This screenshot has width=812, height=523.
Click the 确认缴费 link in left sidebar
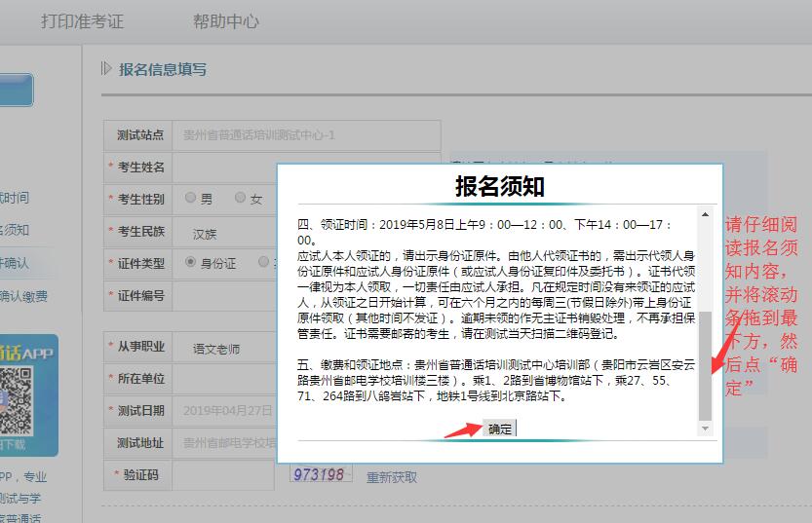click(23, 296)
